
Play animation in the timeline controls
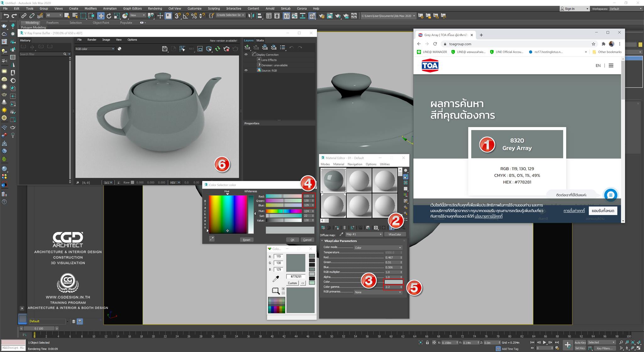[x=544, y=343]
